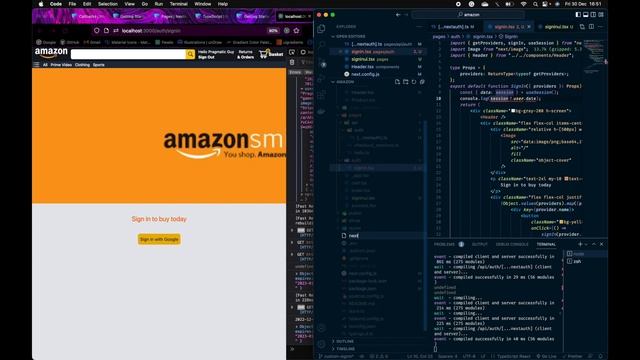Click Prettier status bar item
Image resolution: width=640 pixels, height=360 pixels.
[572, 356]
